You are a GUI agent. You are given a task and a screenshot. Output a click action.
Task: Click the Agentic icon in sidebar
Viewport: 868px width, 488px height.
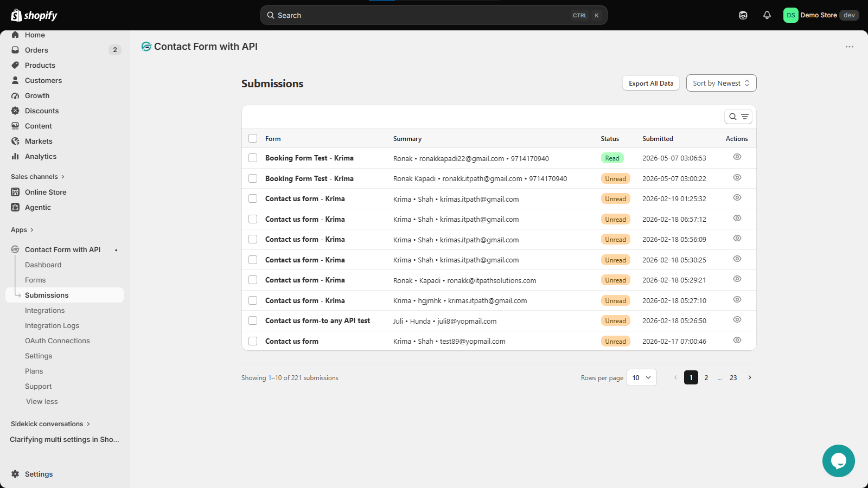pyautogui.click(x=15, y=207)
